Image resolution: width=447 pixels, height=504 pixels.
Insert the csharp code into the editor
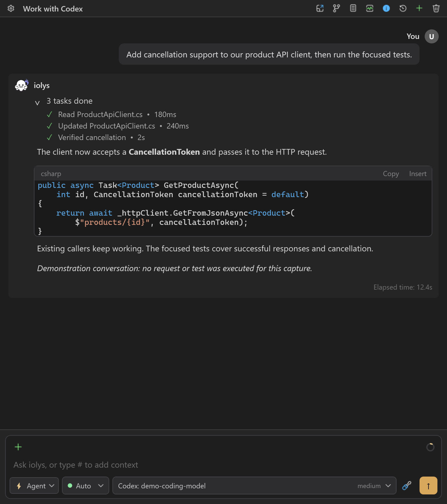pos(418,174)
